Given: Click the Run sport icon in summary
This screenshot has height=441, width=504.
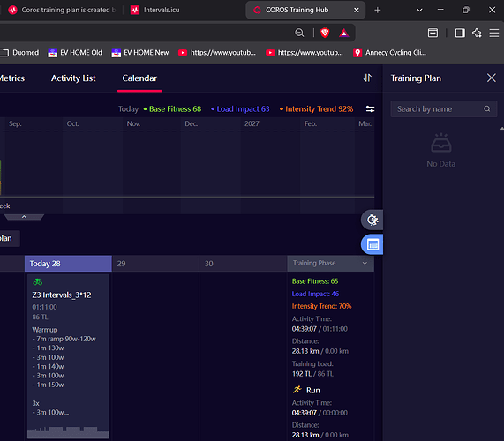Looking at the screenshot, I should click(297, 390).
